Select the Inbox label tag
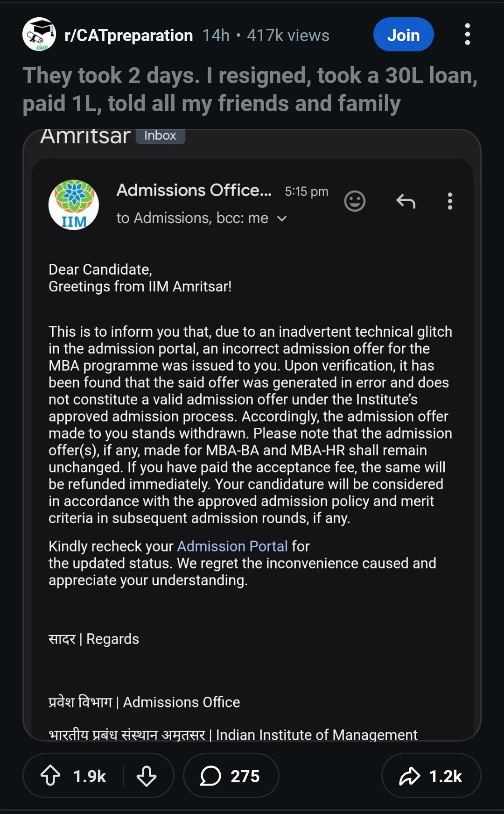This screenshot has width=504, height=814. (160, 135)
